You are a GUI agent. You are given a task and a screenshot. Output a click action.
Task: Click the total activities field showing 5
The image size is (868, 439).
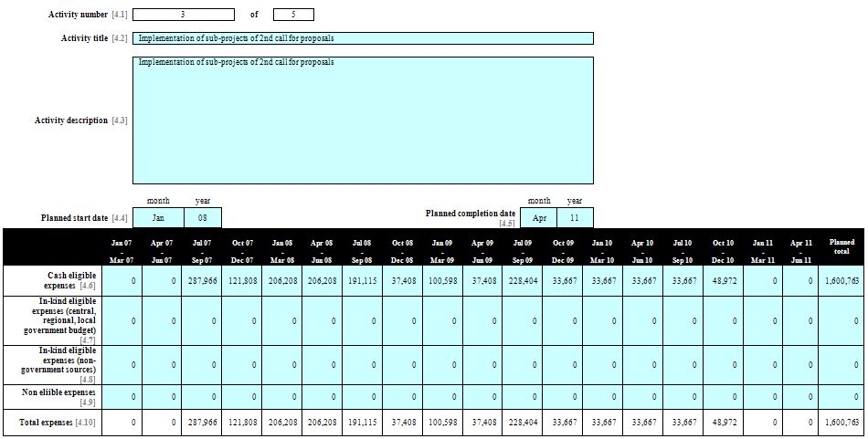292,15
